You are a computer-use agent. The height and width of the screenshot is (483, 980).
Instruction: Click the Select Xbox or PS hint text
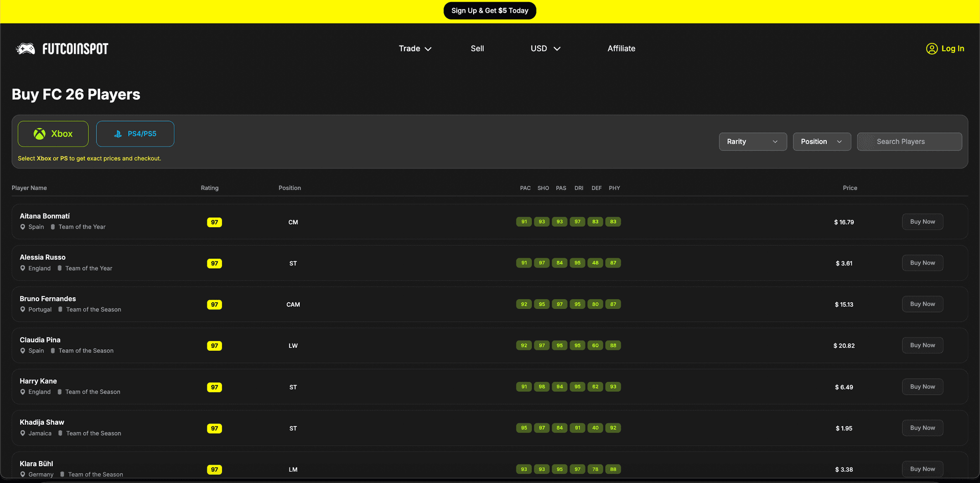click(x=89, y=158)
